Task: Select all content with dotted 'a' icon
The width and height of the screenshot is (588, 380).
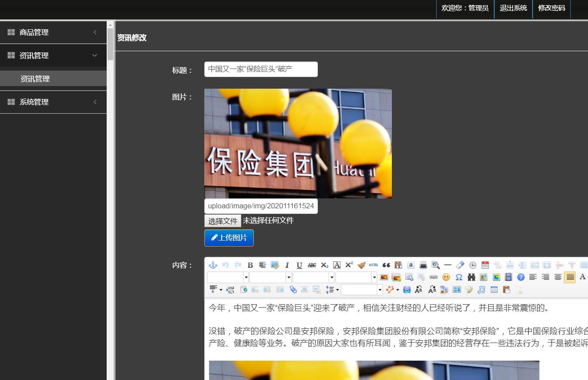Action: [x=411, y=265]
